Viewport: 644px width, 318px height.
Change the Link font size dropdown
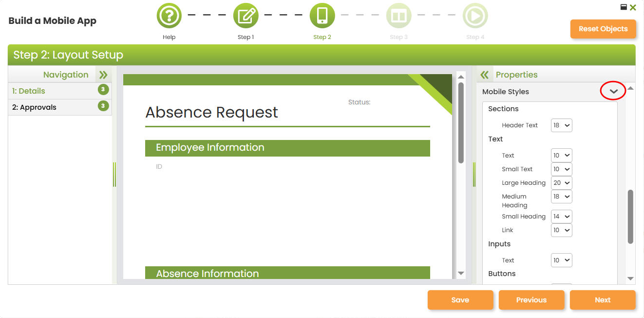point(561,230)
